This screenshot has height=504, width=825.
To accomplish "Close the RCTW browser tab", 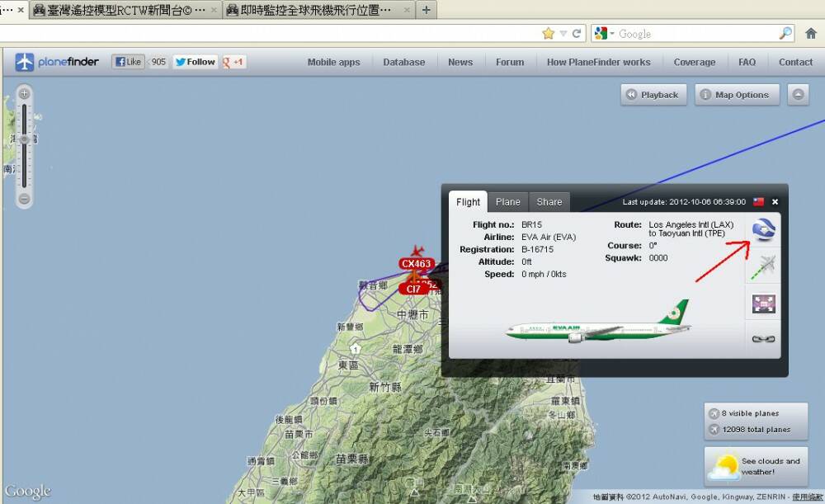I will [x=214, y=10].
